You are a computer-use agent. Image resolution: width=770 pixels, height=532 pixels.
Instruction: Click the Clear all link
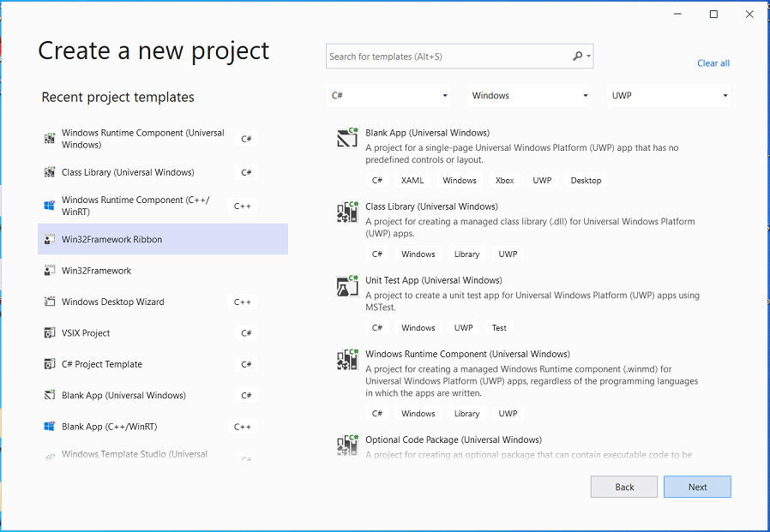[713, 63]
